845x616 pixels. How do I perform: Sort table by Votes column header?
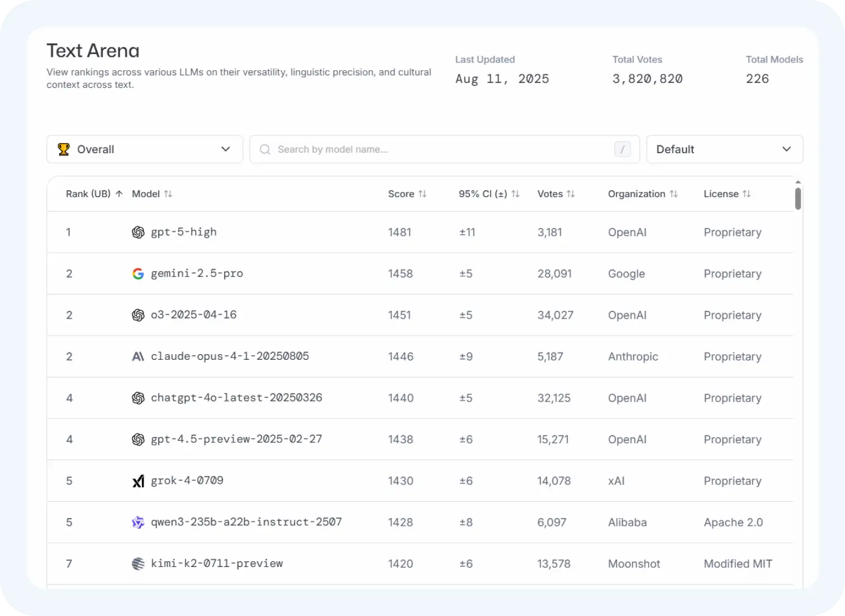point(556,194)
